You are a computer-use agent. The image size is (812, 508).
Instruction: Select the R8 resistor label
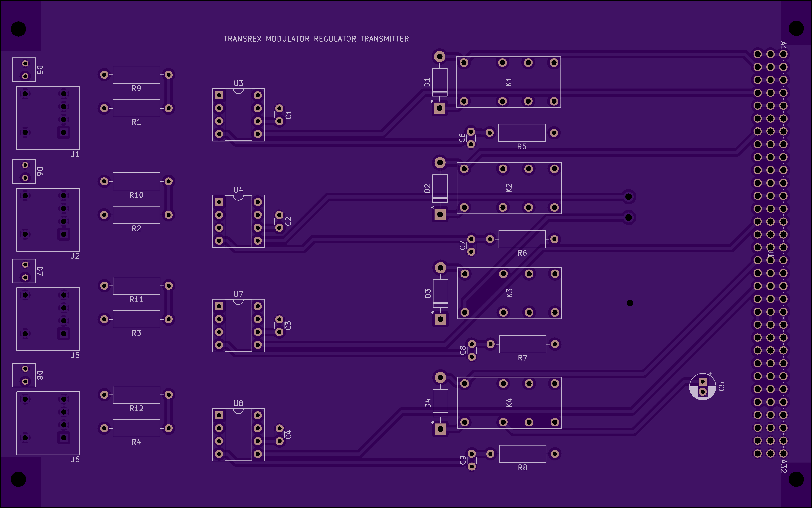(522, 468)
